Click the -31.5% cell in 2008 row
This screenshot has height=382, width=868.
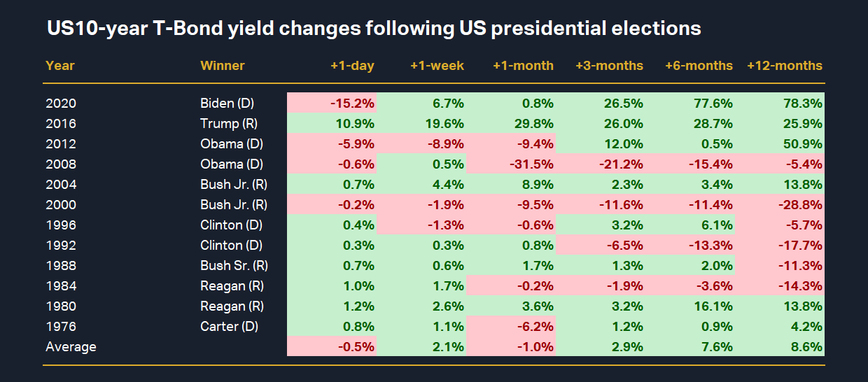coord(529,164)
